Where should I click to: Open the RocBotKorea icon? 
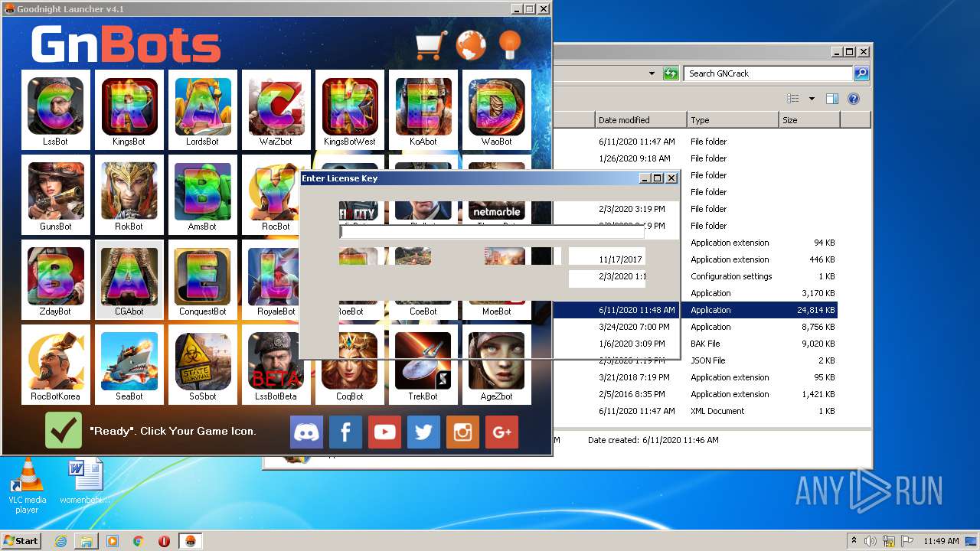point(55,364)
